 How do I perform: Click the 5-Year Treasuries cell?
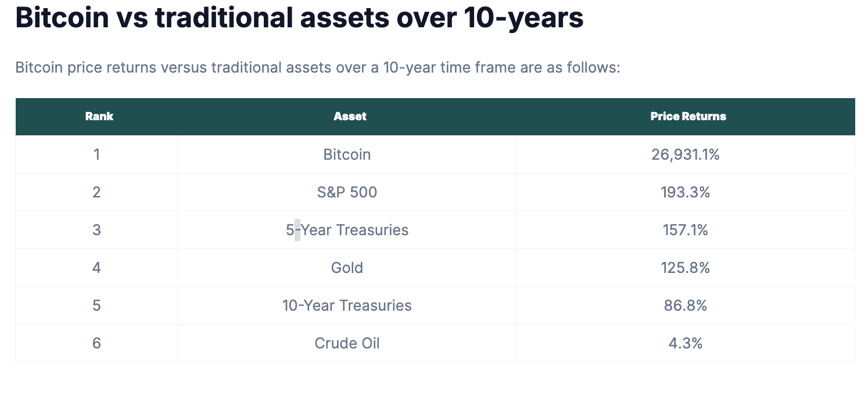[x=347, y=230]
